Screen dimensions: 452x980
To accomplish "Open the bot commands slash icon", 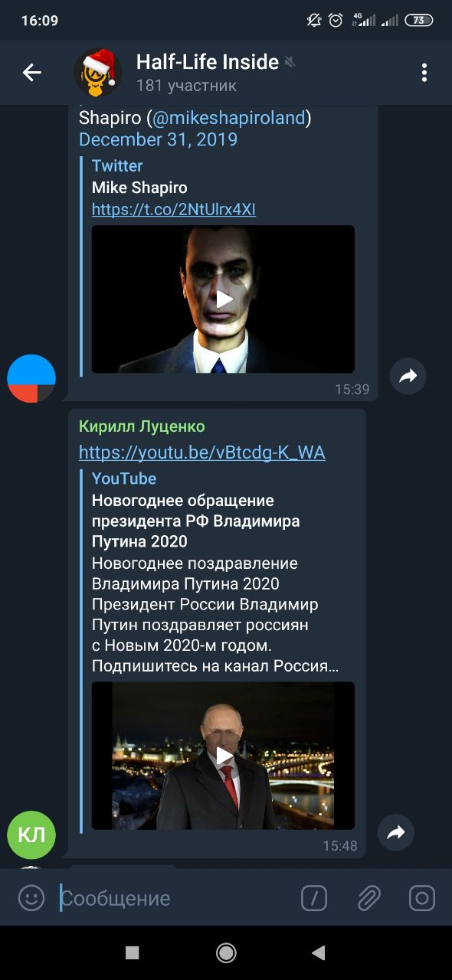I will [314, 898].
